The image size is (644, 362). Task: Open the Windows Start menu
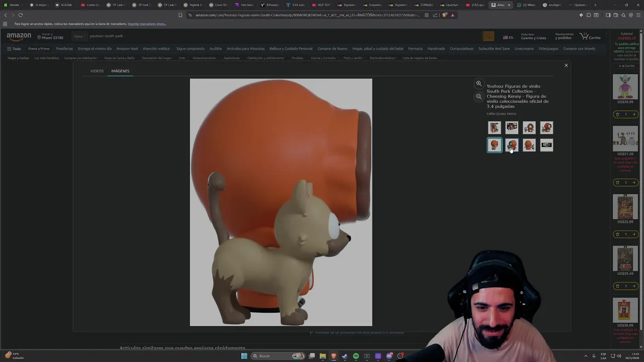244,356
